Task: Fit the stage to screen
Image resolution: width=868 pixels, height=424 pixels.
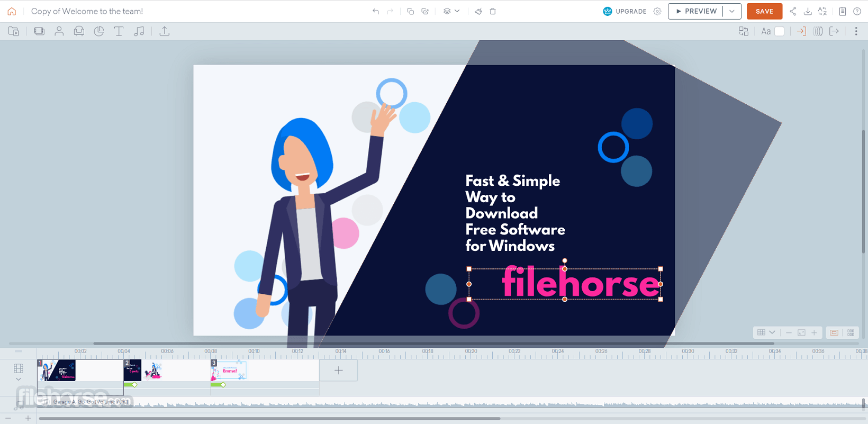Action: click(x=802, y=332)
